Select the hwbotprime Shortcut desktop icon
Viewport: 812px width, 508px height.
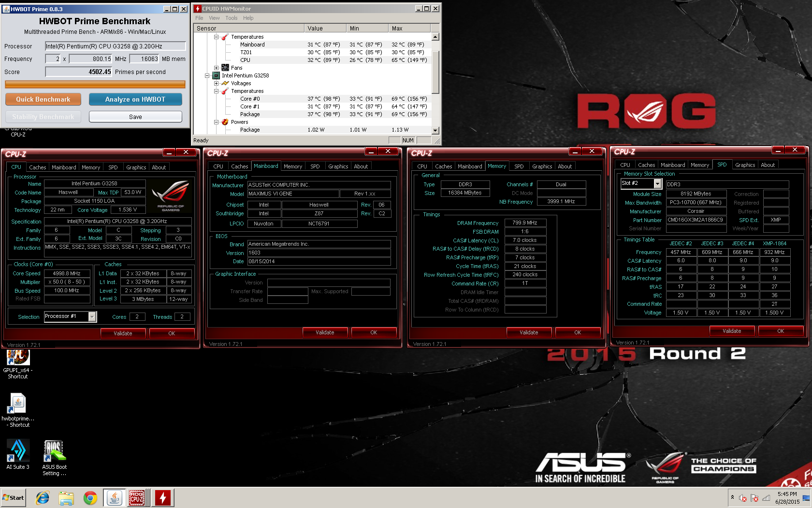[x=18, y=410]
